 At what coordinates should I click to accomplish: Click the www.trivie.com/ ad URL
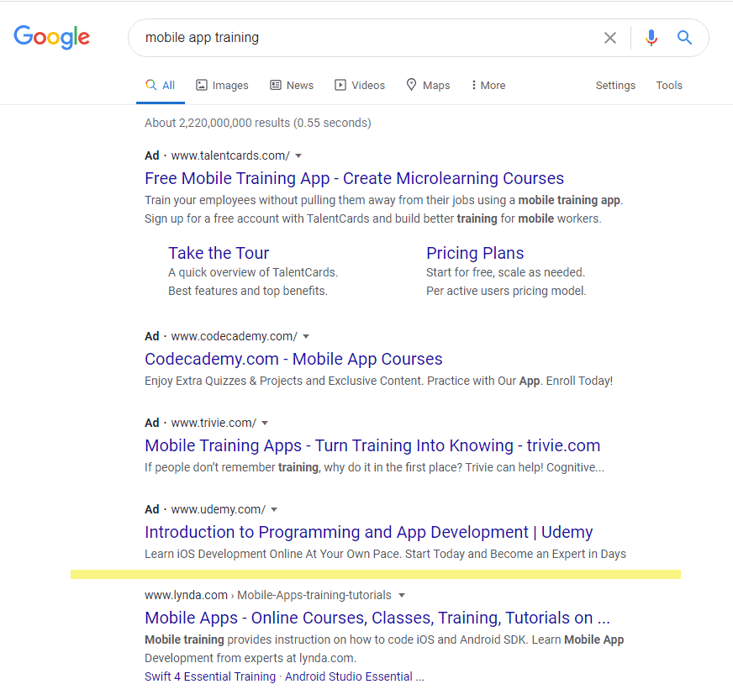pyautogui.click(x=214, y=423)
